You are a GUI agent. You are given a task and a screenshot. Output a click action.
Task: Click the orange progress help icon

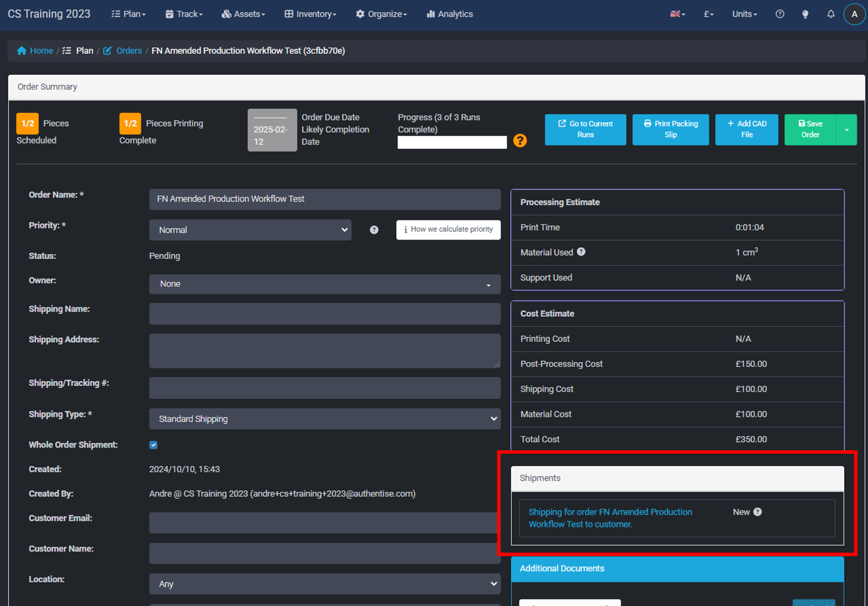pos(520,141)
